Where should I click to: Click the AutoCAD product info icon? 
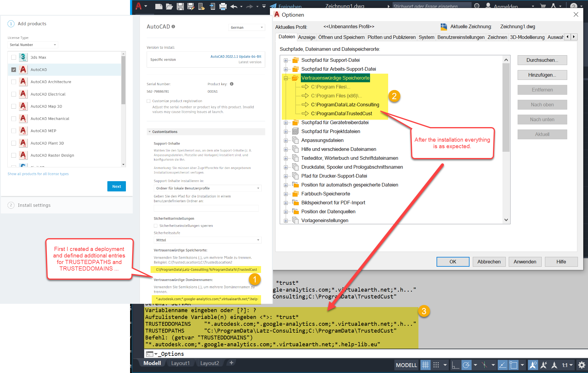pyautogui.click(x=173, y=26)
